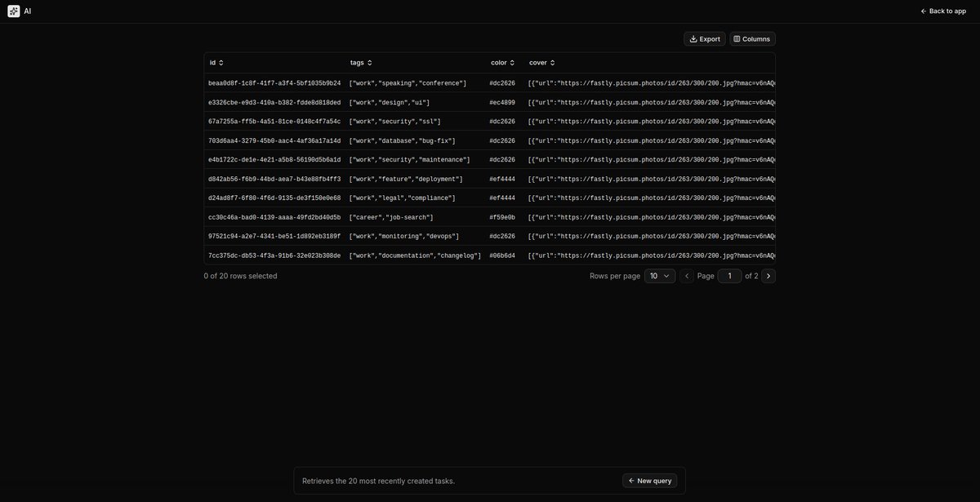Select id d24ad8f7-6f80-4f6d-9135-de3f150e0e68
Screen dimensions: 980x502
tap(274, 198)
